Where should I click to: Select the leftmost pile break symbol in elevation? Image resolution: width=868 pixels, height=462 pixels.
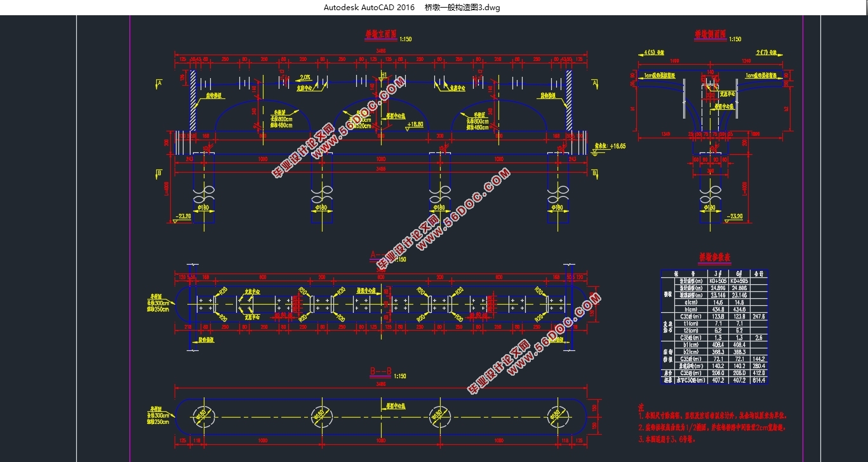204,191
